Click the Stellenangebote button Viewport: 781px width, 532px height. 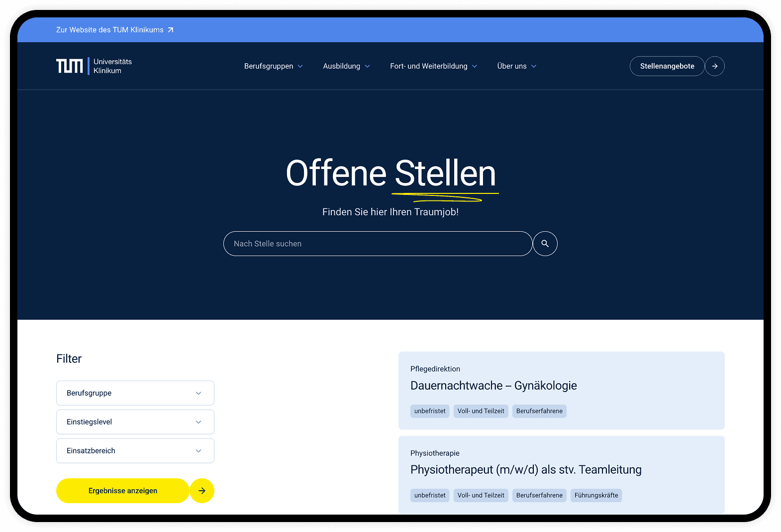point(667,66)
